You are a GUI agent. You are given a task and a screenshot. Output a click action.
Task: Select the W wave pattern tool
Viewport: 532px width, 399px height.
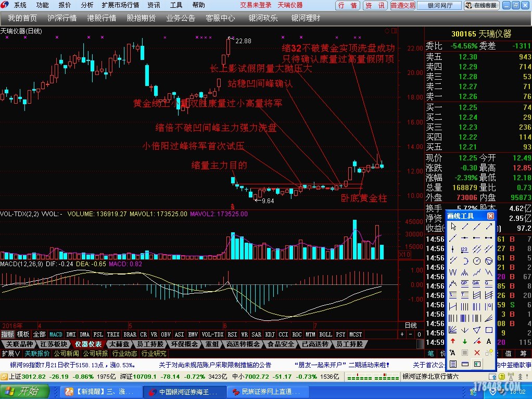(453, 272)
